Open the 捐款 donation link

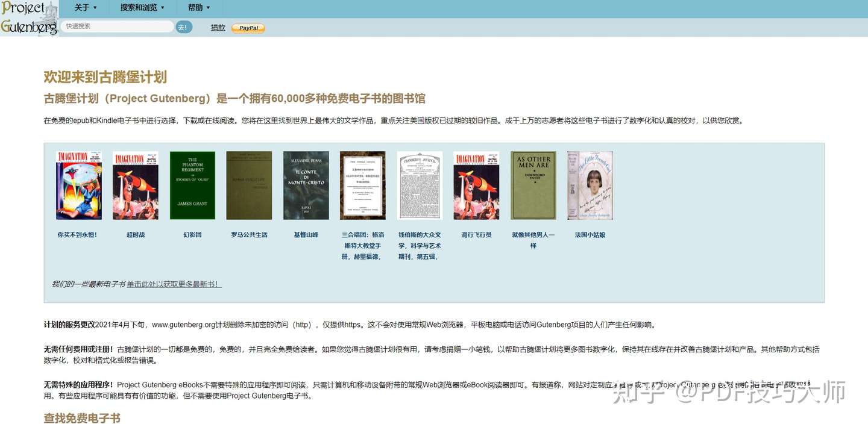coord(218,27)
